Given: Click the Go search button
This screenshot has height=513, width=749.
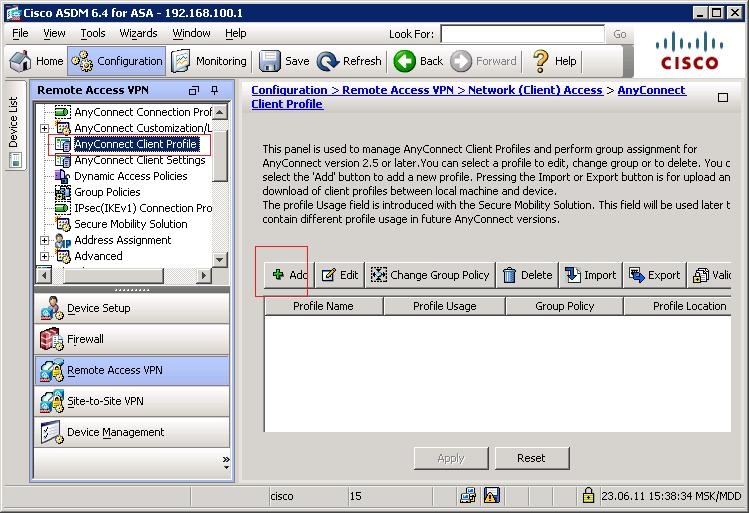Looking at the screenshot, I should click(x=620, y=34).
